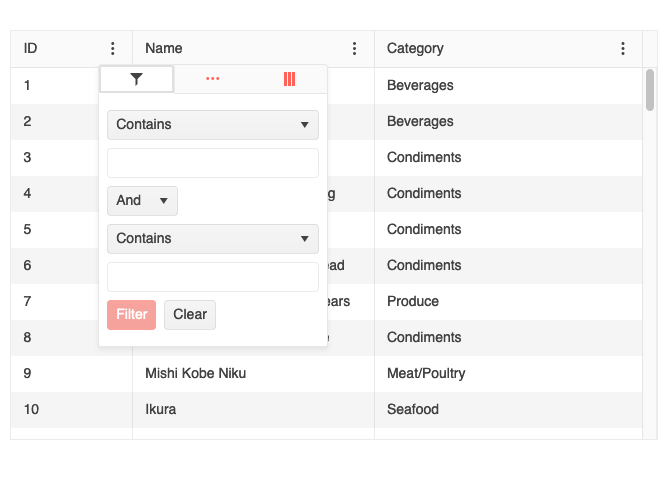The image size is (668, 500).
Task: Sort by the Category column header
Action: pos(415,49)
